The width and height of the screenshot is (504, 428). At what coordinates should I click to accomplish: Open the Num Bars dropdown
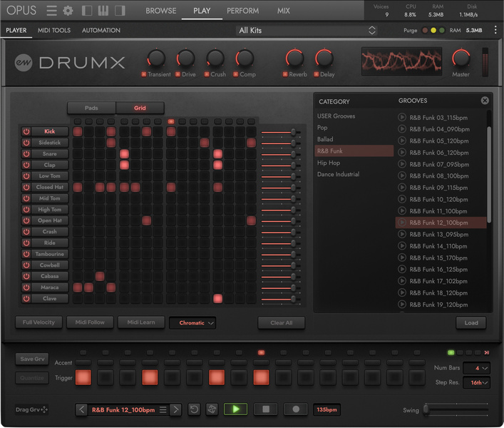476,368
